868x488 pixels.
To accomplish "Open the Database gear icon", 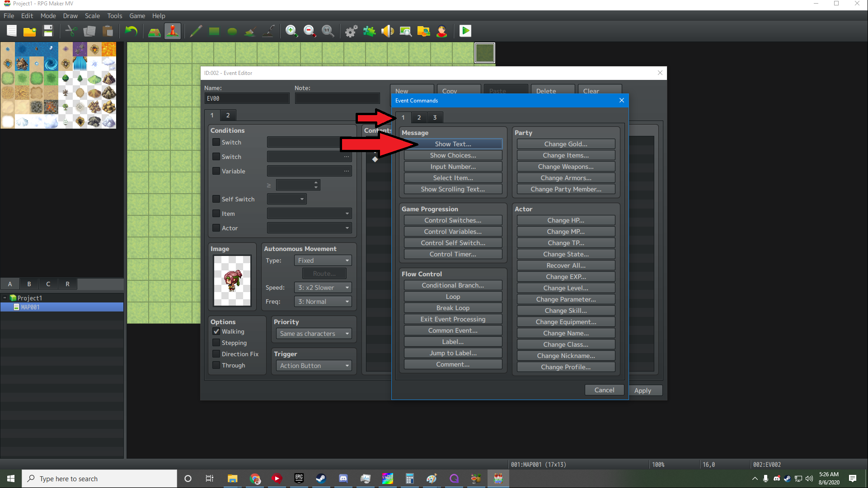I will [351, 31].
